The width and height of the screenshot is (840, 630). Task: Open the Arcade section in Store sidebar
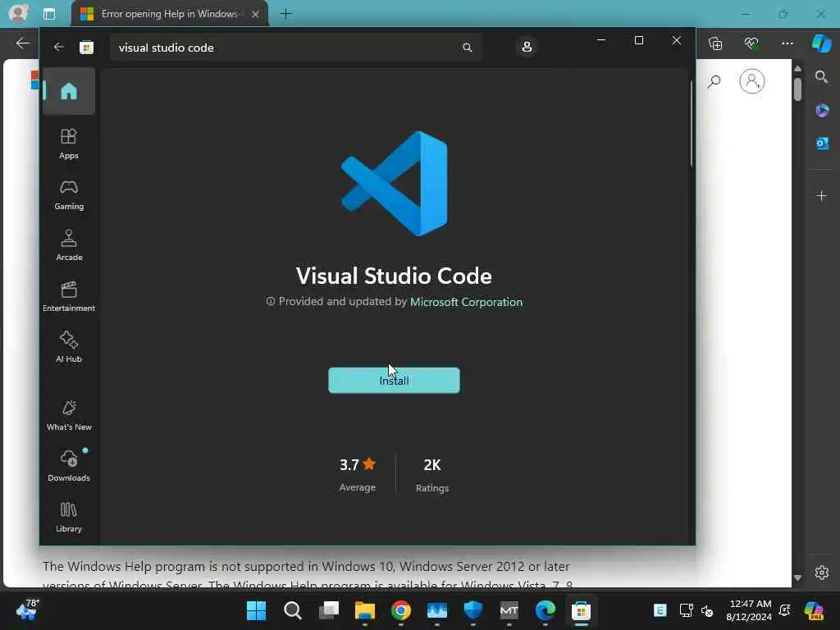pyautogui.click(x=69, y=245)
